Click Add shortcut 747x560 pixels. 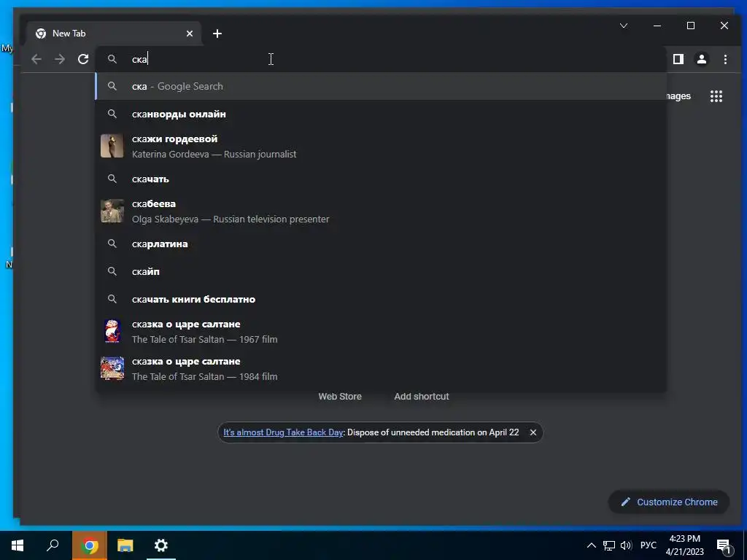point(422,396)
